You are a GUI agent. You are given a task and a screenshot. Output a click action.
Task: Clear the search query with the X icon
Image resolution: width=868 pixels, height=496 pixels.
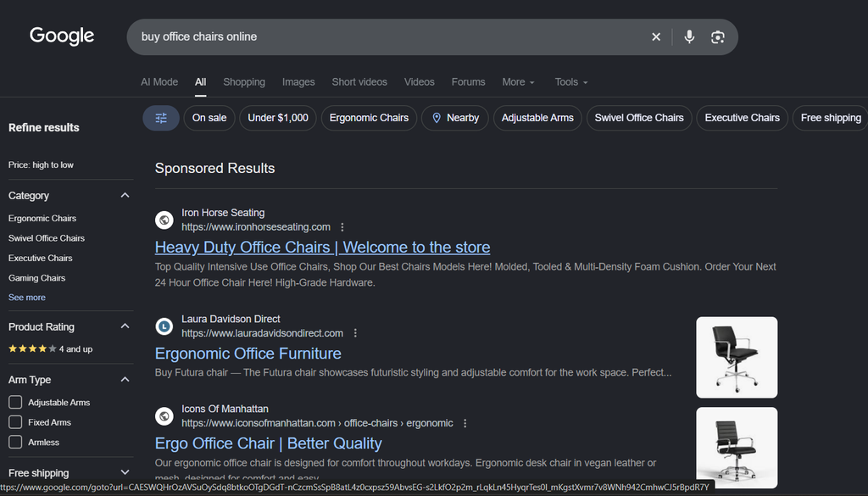tap(656, 37)
